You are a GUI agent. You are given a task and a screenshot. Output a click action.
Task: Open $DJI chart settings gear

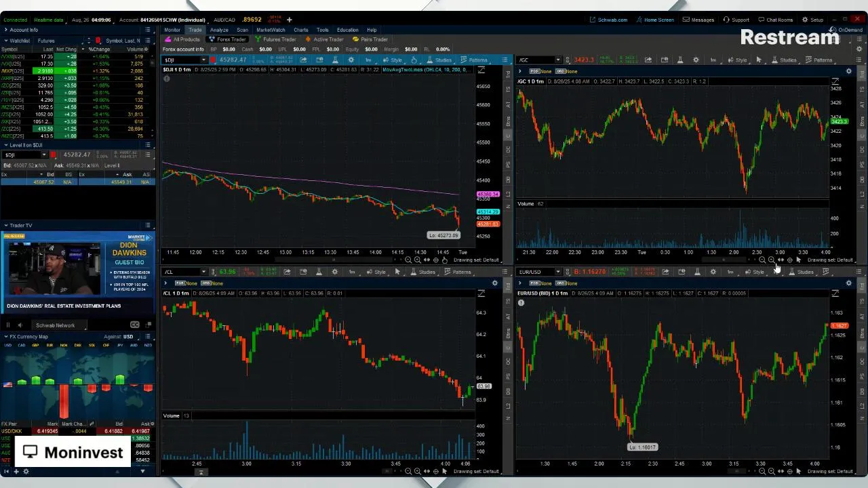coord(351,60)
